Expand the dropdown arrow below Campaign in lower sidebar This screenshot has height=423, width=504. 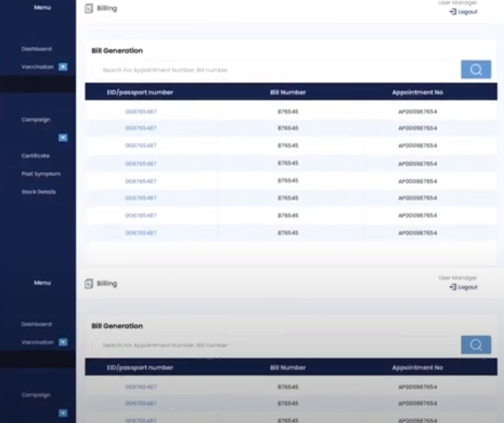pyautogui.click(x=63, y=413)
